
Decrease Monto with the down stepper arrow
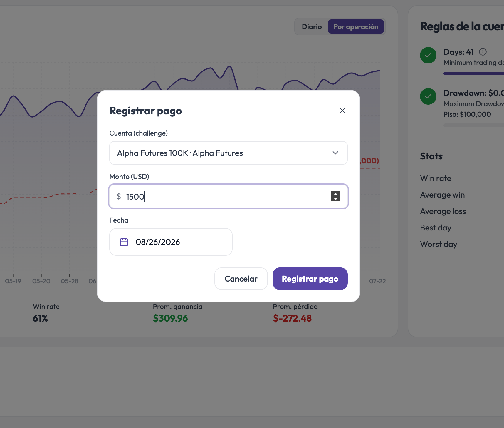coord(336,199)
